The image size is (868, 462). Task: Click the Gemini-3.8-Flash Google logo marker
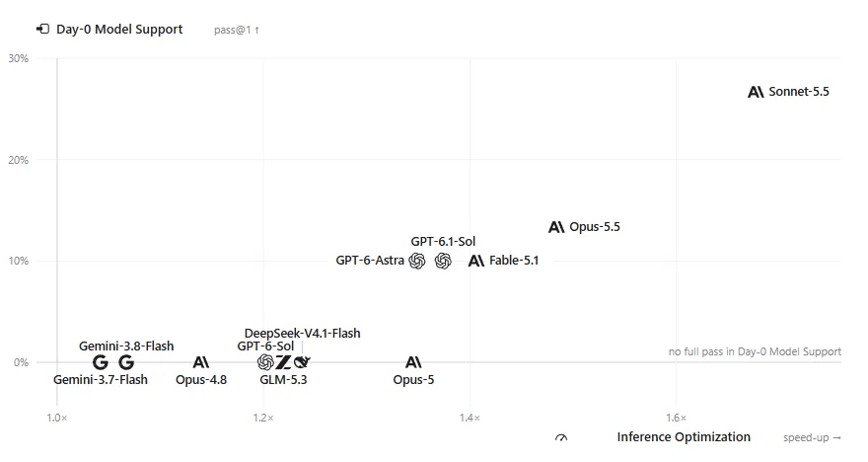126,362
